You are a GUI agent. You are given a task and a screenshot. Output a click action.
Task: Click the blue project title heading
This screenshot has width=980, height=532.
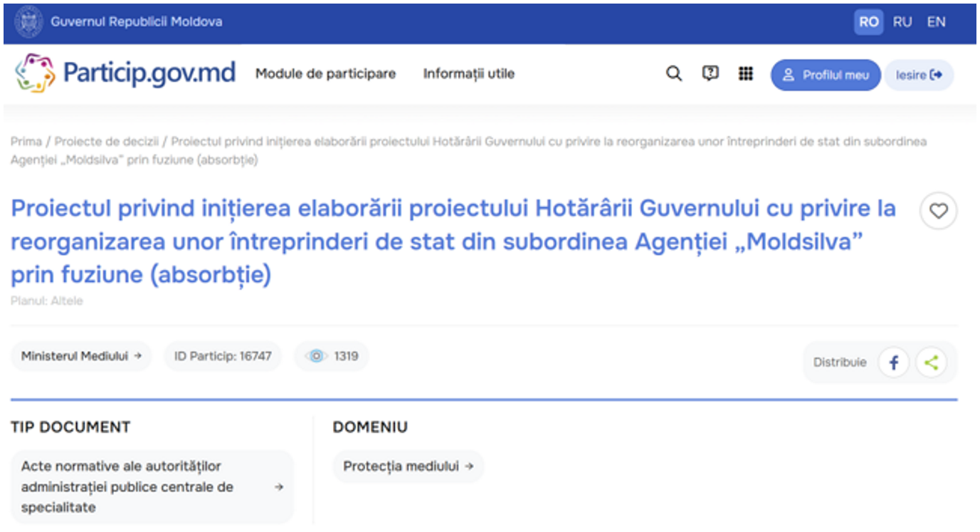point(453,241)
